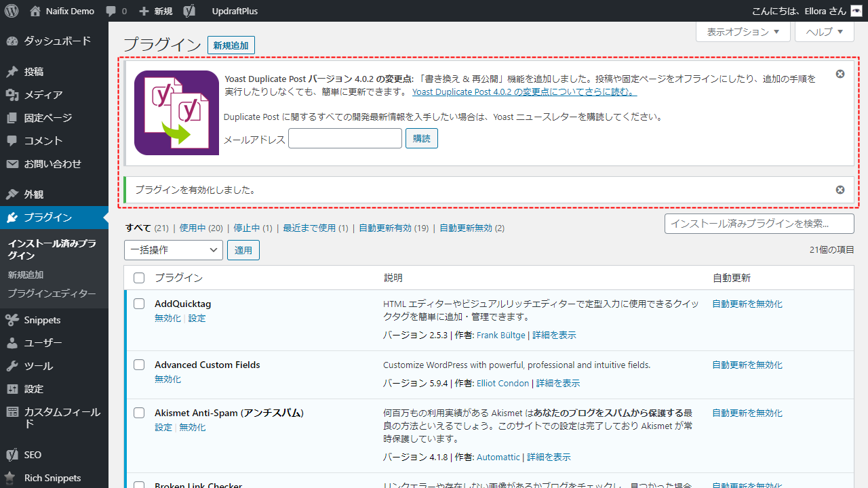Sort by プラグイン column header
The height and width of the screenshot is (488, 868).
(x=178, y=278)
